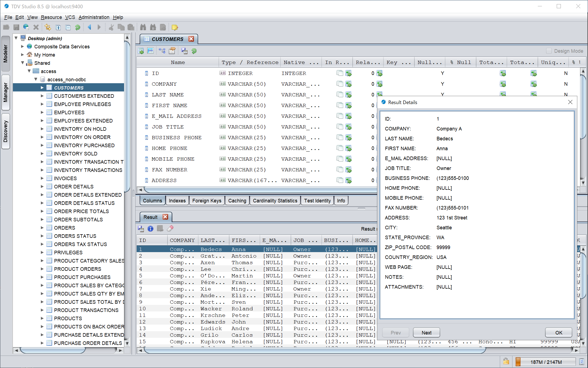Click the scissors cut toolbar icon
The width and height of the screenshot is (588, 368).
click(x=111, y=27)
